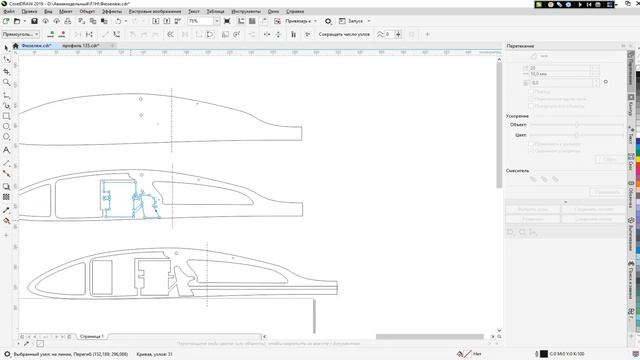640x360 pixels.
Task: Select the Drop Shadow tool
Action: 6,187
